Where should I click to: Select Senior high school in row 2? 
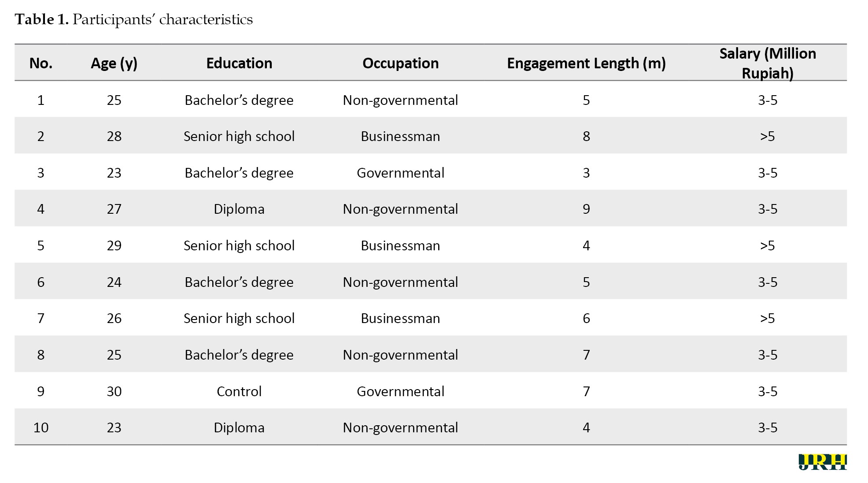click(x=239, y=136)
